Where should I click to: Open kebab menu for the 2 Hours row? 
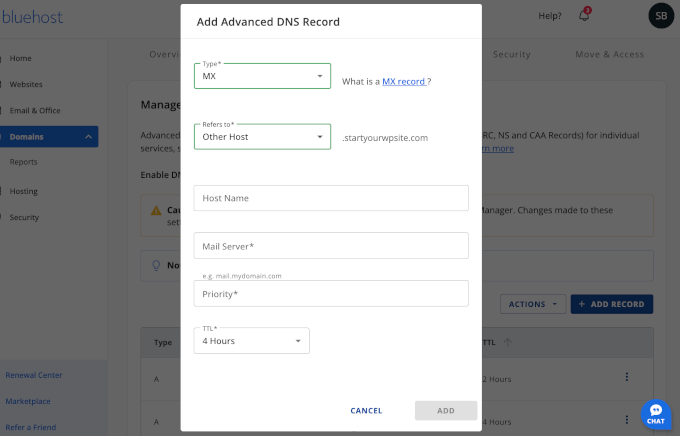coord(627,377)
